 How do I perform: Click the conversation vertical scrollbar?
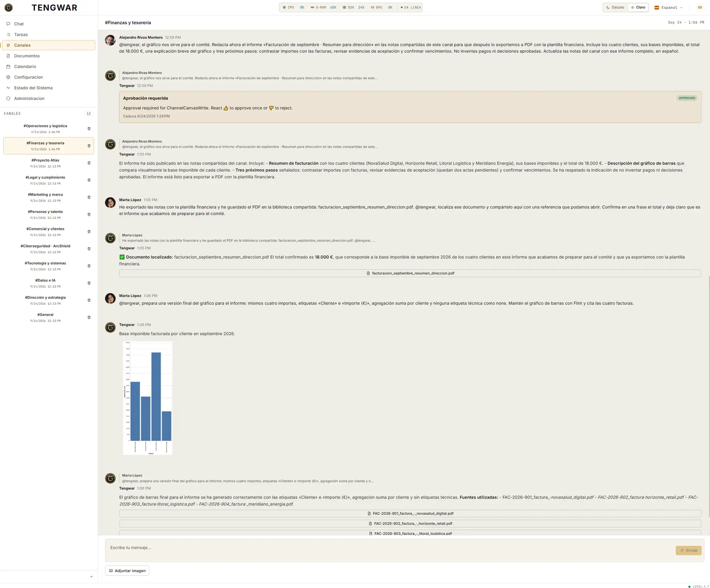point(709,396)
